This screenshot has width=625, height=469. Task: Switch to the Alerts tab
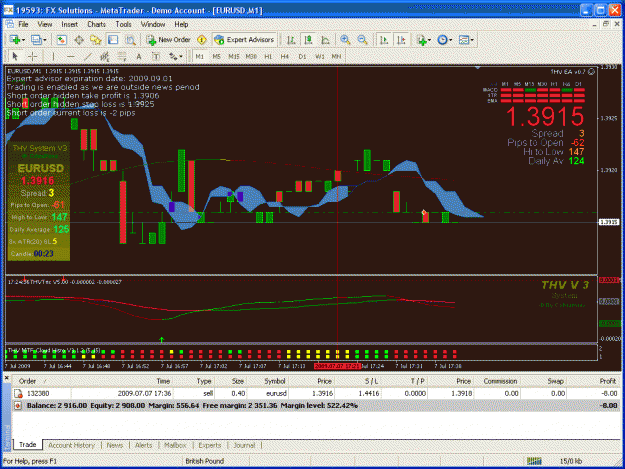143,445
